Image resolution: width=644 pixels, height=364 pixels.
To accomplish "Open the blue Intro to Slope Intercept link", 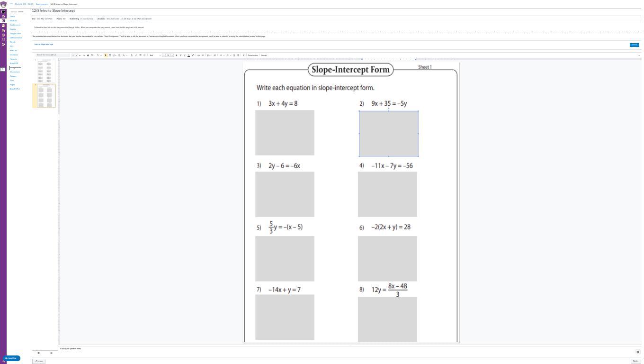I will [44, 45].
